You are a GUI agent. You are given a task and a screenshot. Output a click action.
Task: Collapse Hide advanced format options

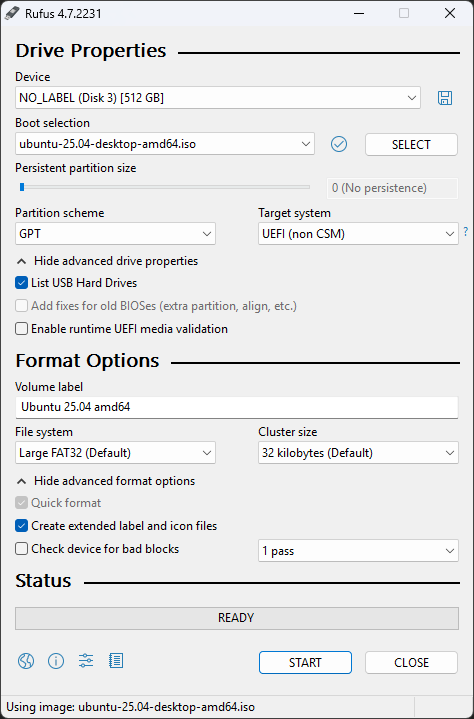click(106, 481)
